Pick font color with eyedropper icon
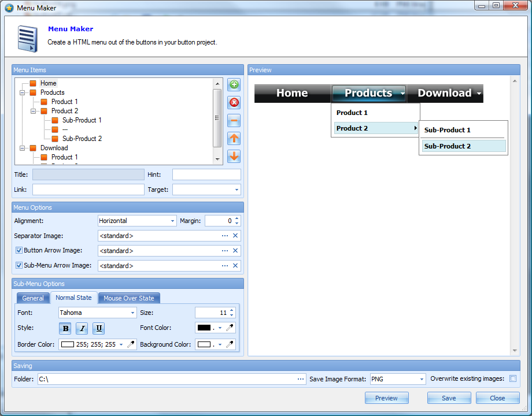 (x=230, y=328)
